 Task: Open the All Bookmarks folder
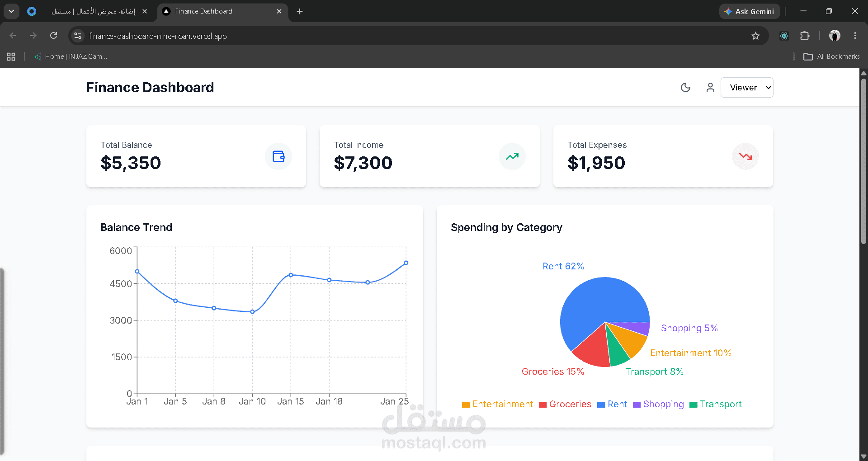(x=831, y=56)
